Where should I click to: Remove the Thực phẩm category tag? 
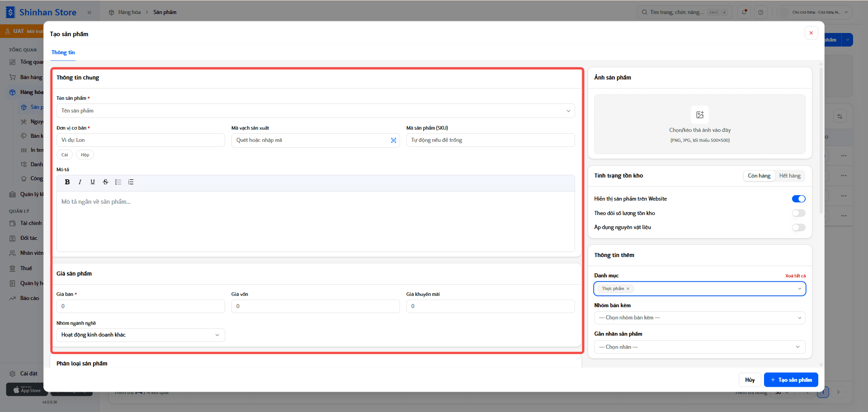point(628,289)
